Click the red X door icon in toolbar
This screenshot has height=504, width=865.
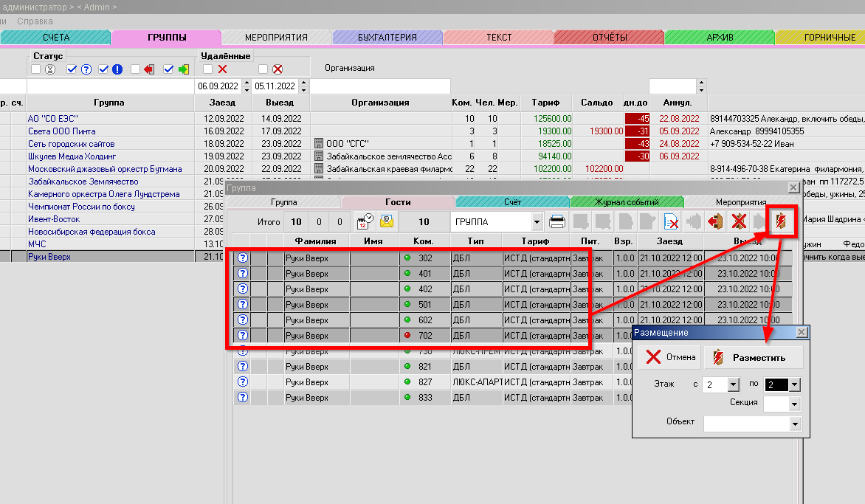pos(737,221)
